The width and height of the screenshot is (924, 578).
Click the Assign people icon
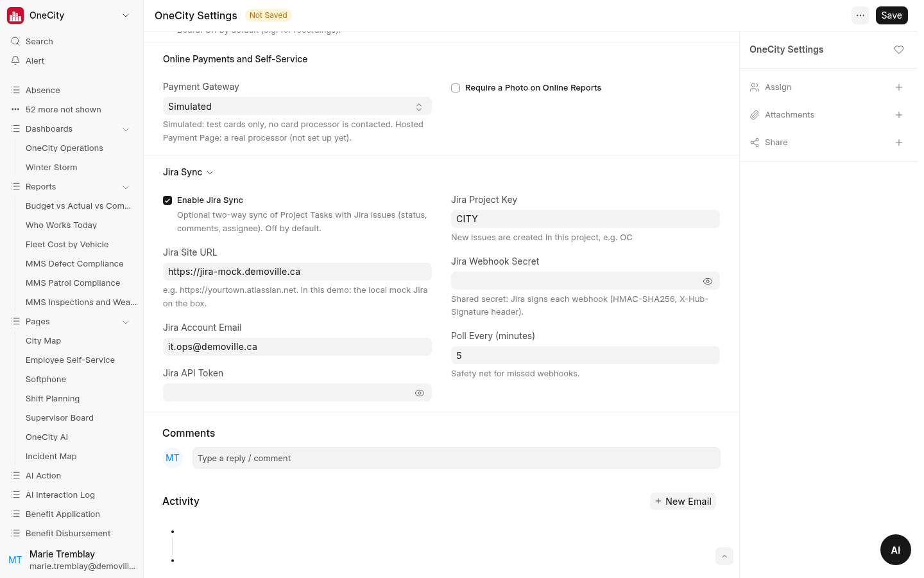(755, 87)
